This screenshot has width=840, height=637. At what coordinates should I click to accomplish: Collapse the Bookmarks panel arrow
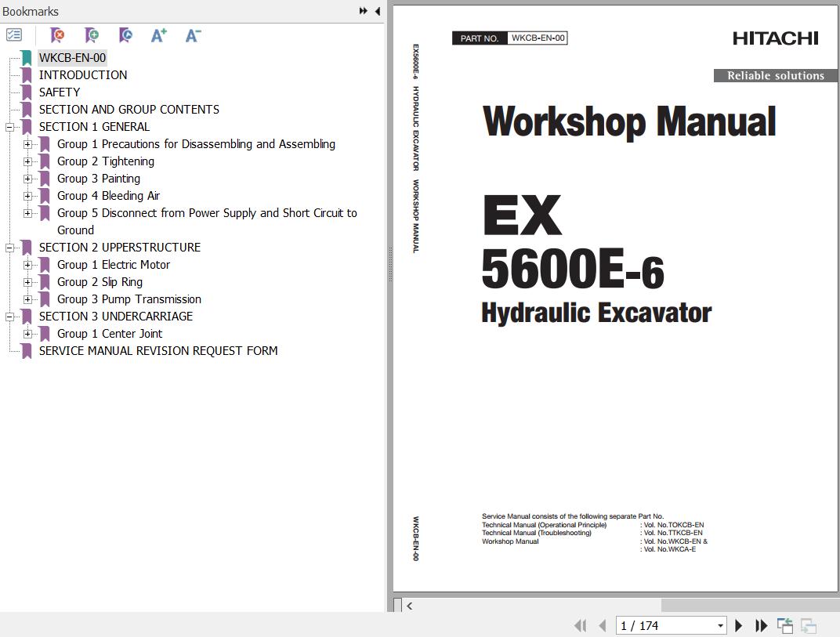coord(377,11)
